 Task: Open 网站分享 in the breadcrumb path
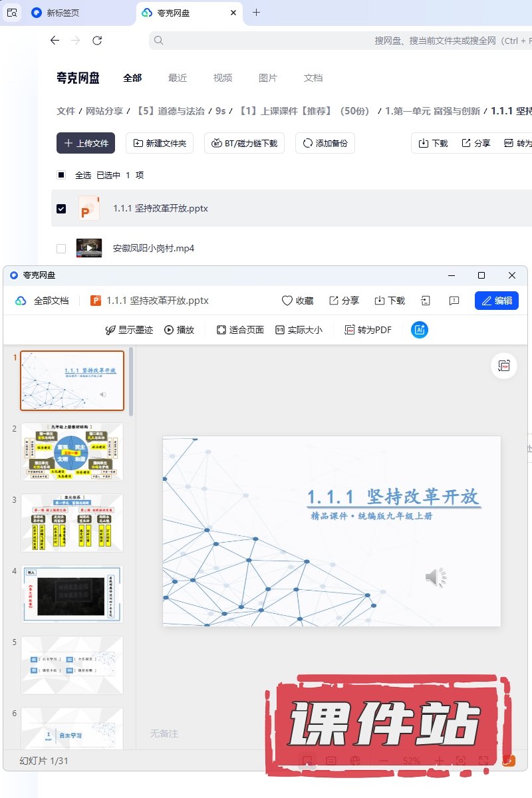tap(104, 111)
